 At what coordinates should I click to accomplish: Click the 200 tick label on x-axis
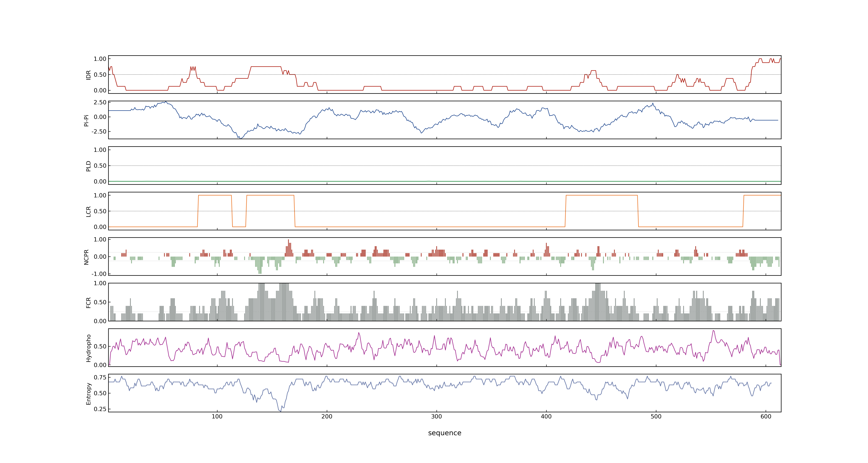(327, 416)
